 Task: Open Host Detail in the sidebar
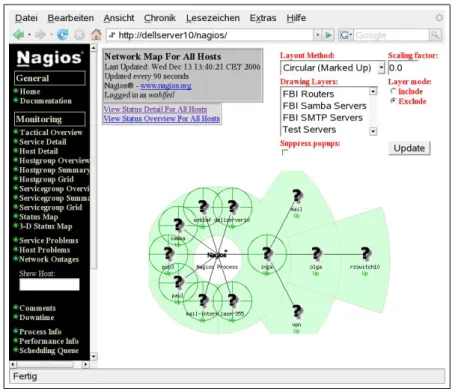pos(38,151)
